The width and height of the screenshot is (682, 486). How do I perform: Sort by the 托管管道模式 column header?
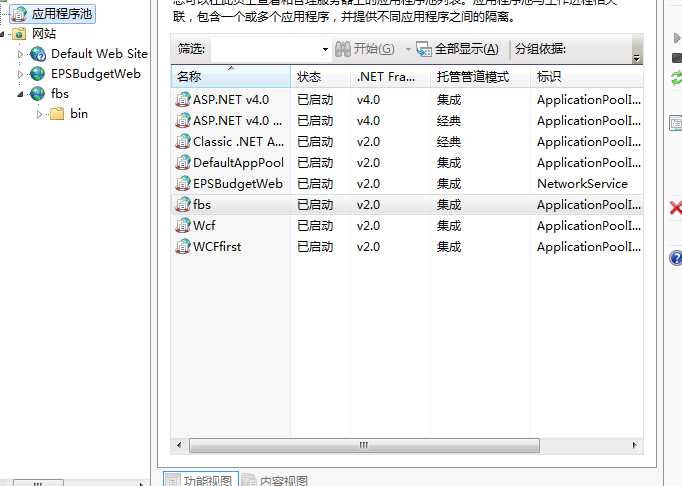[x=480, y=77]
